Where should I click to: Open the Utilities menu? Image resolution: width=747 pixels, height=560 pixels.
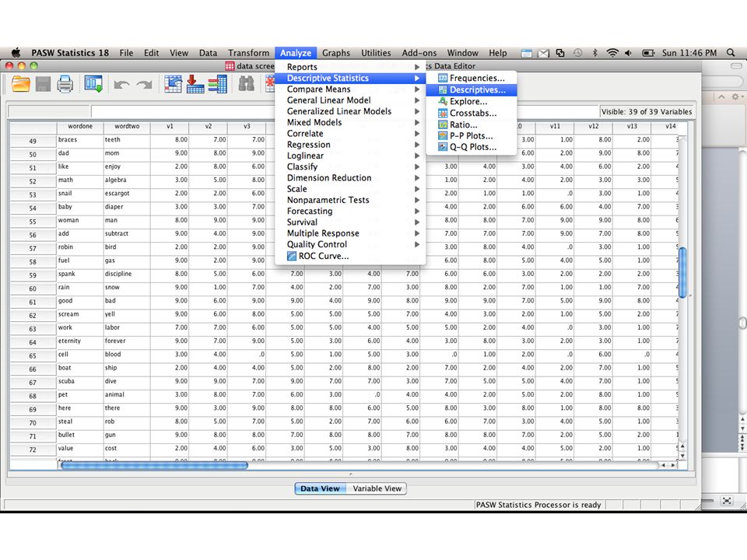coord(376,53)
